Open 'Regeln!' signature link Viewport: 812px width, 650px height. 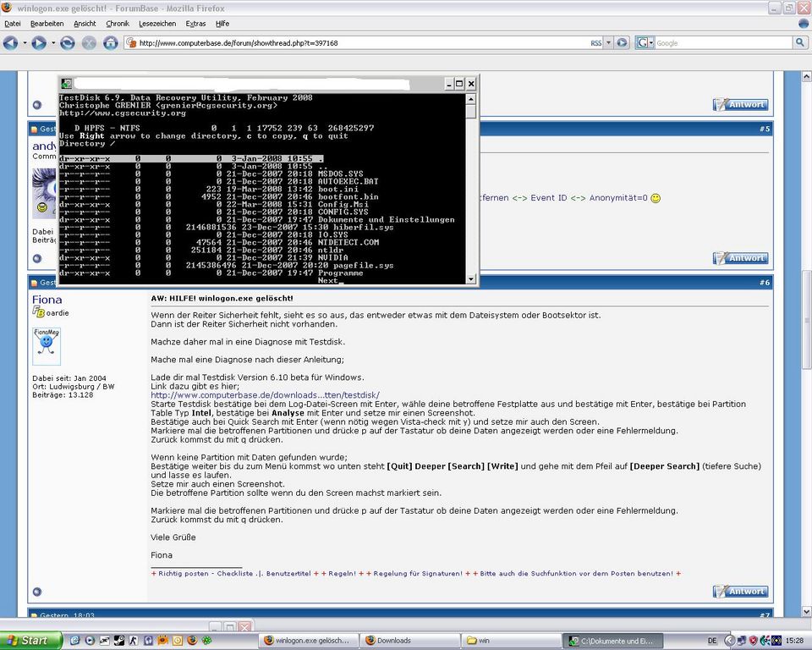pos(342,573)
